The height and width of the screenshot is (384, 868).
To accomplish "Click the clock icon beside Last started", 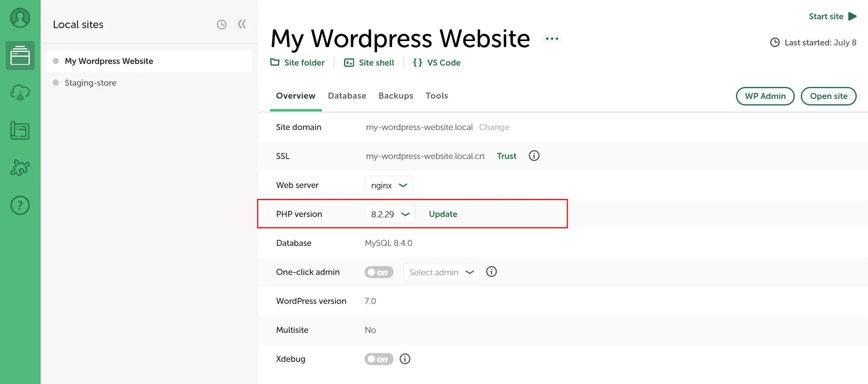I will click(775, 42).
